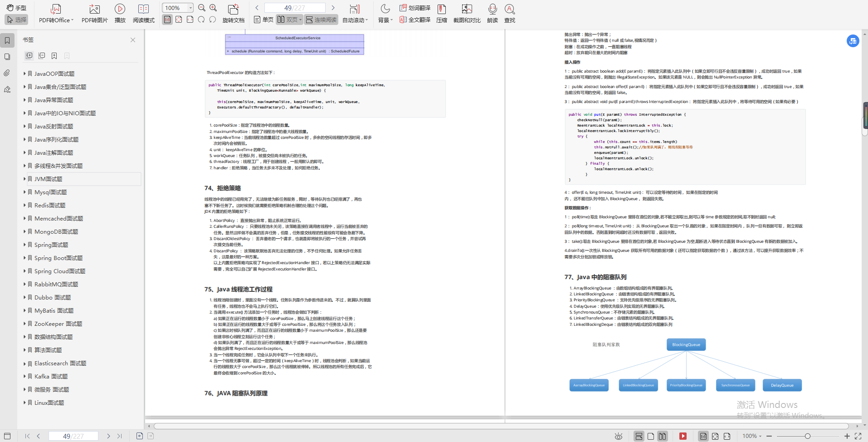868x442 pixels.
Task: Start 朗读 read aloud
Action: 493,14
